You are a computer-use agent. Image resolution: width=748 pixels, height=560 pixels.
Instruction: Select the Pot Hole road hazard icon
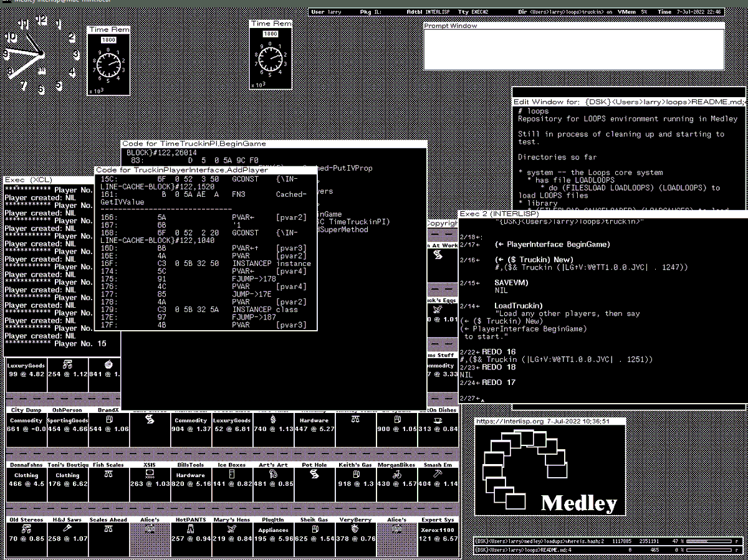tap(314, 475)
